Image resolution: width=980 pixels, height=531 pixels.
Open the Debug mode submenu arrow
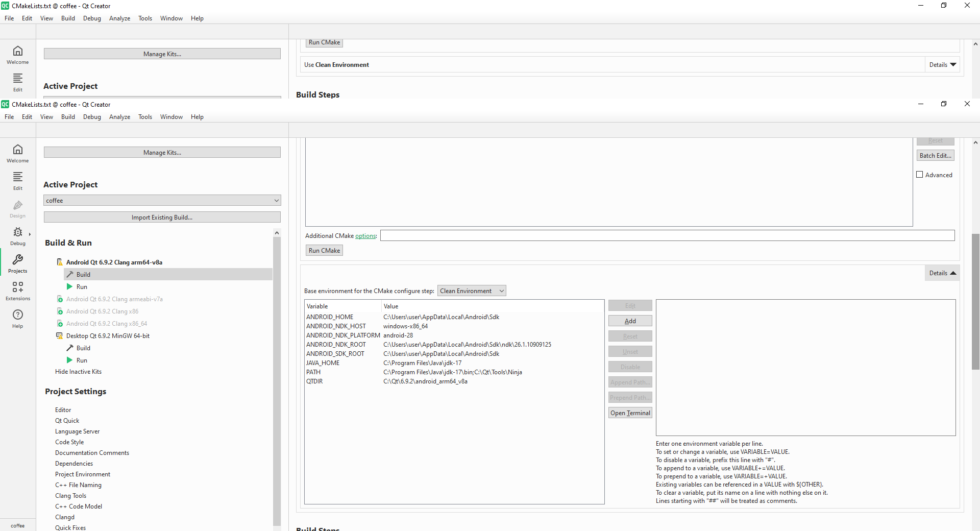tap(30, 234)
